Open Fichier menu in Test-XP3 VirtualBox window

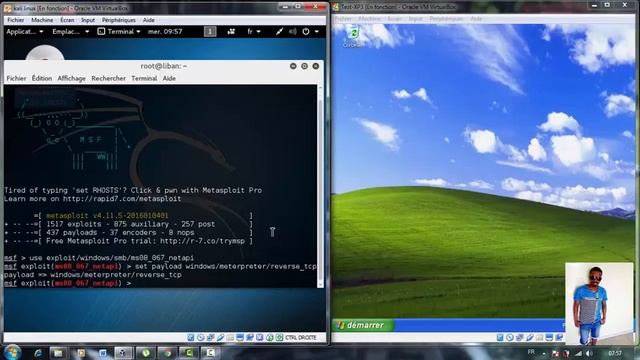343,19
